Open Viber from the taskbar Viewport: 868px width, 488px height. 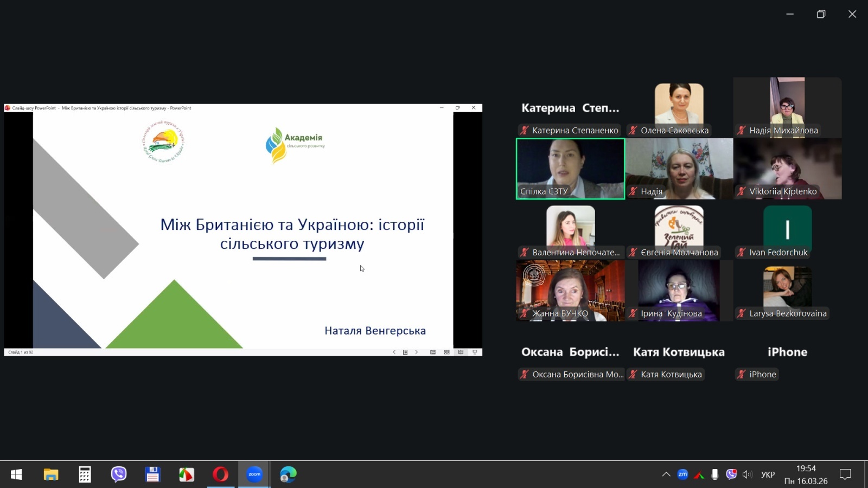[119, 474]
